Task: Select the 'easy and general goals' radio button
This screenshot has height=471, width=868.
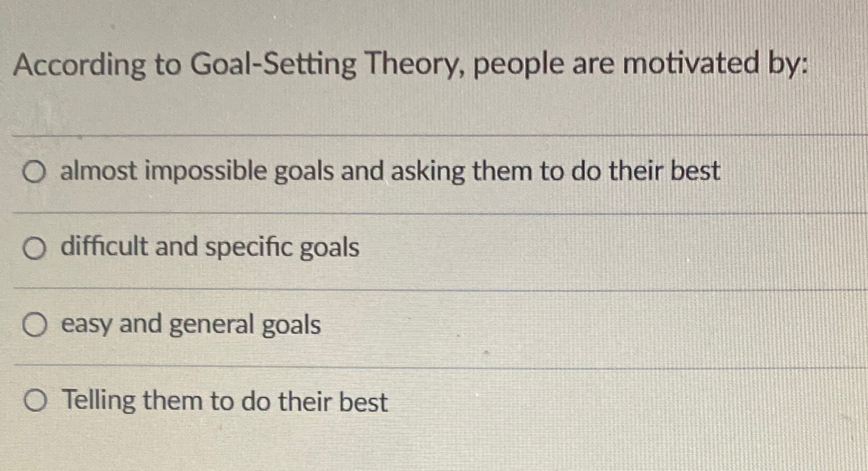Action: pyautogui.click(x=34, y=324)
